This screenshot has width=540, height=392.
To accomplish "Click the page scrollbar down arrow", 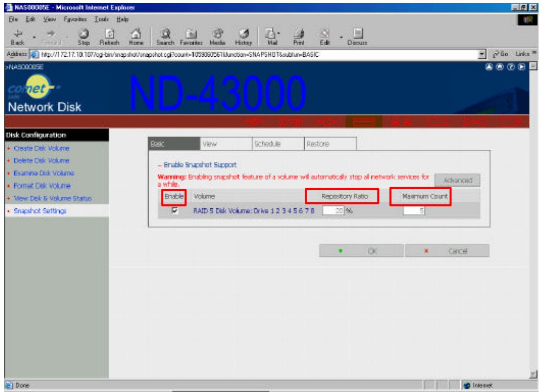I will (533, 374).
